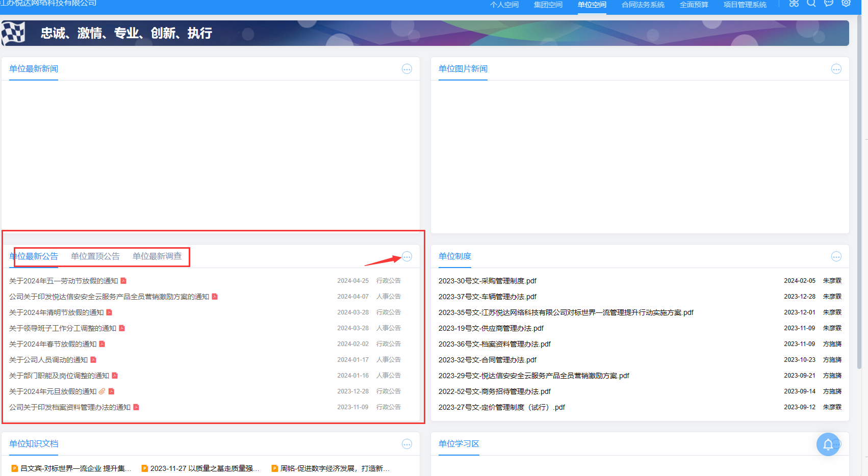Click PDF icon beside 五一劳动节放假 notice
868x476 pixels.
click(x=123, y=281)
